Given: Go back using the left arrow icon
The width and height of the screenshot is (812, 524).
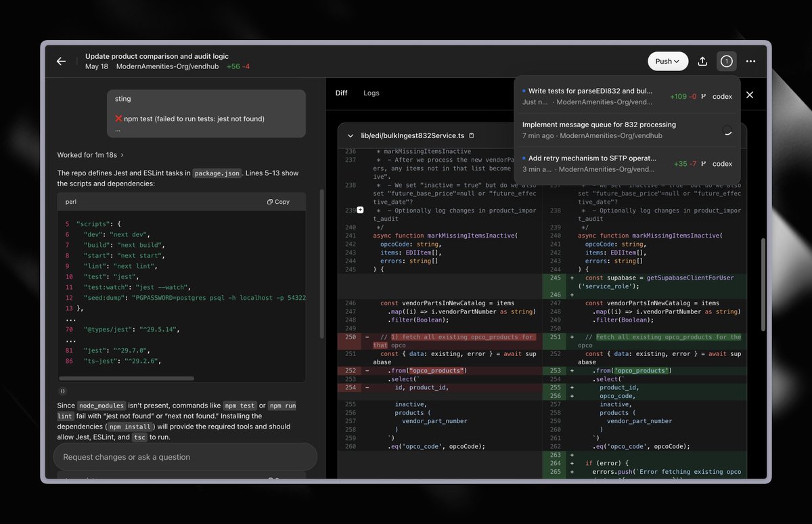Looking at the screenshot, I should [61, 61].
